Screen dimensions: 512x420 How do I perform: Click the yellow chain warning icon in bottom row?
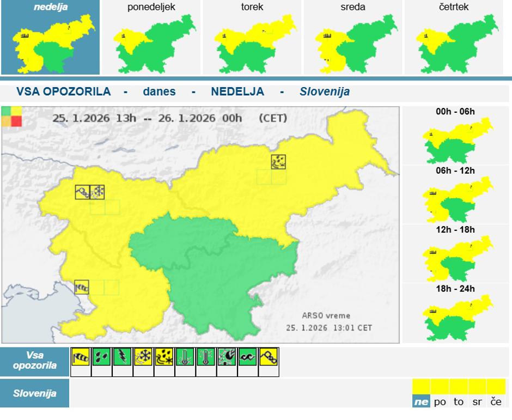tap(269, 357)
